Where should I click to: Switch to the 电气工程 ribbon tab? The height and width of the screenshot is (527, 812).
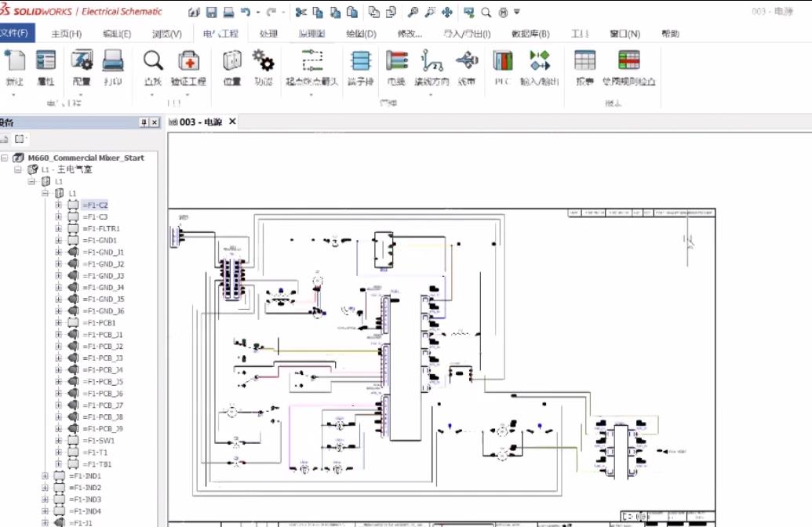coord(220,34)
